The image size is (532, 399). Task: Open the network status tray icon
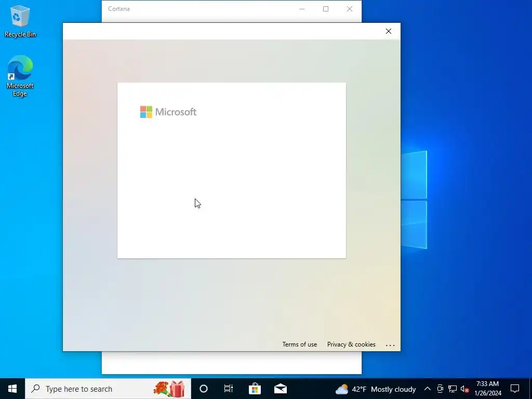453,389
